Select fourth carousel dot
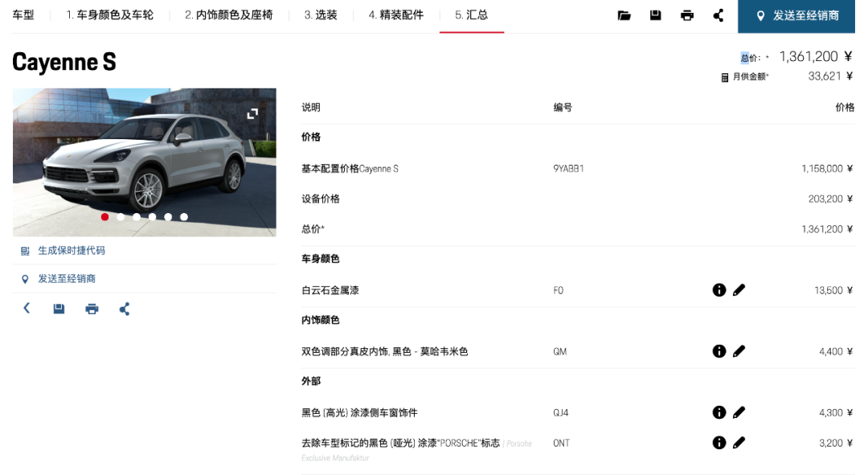The width and height of the screenshot is (868, 475). point(152,217)
